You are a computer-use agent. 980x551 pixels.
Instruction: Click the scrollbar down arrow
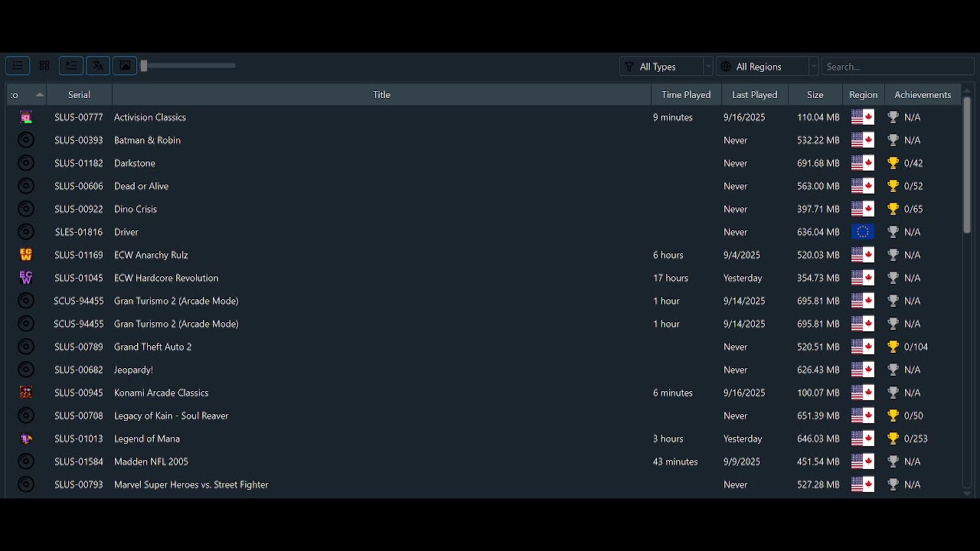coord(967,494)
